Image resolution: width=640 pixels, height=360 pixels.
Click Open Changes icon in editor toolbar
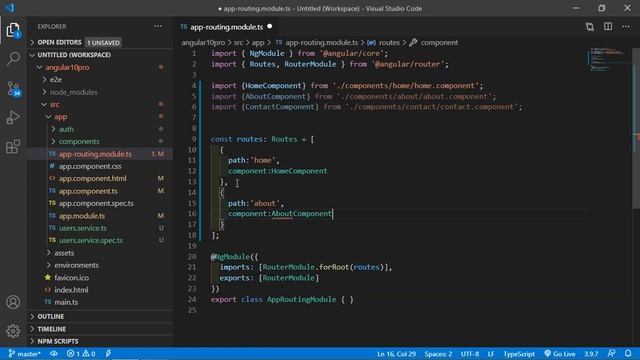(590, 27)
